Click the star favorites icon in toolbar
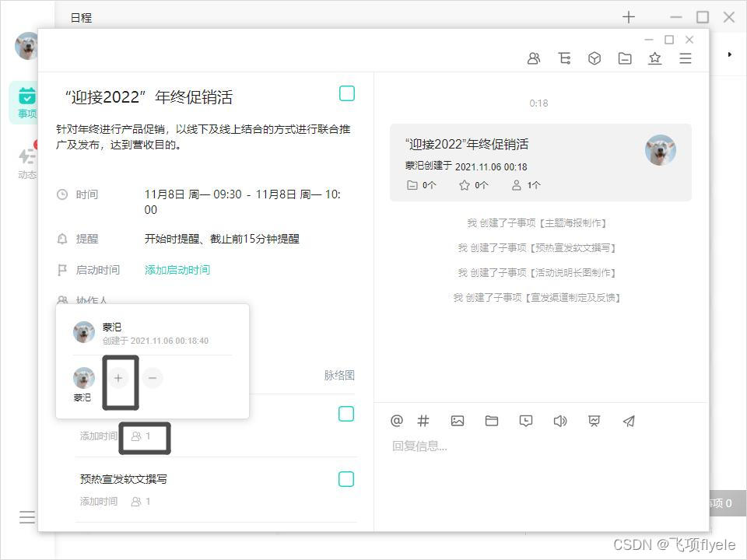The height and width of the screenshot is (560, 747). point(655,58)
